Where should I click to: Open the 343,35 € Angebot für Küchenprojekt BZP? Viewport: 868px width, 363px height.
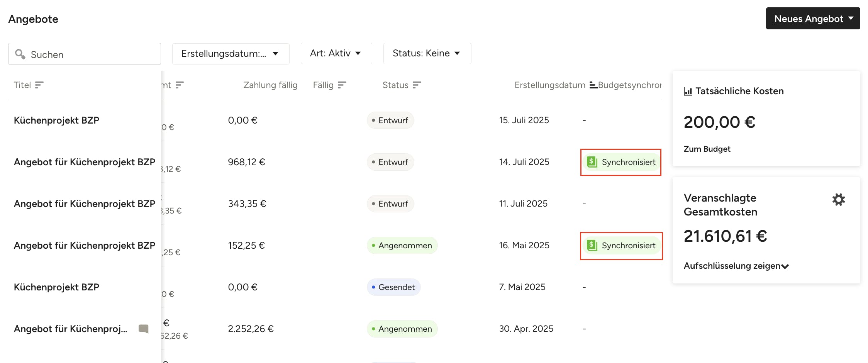84,204
